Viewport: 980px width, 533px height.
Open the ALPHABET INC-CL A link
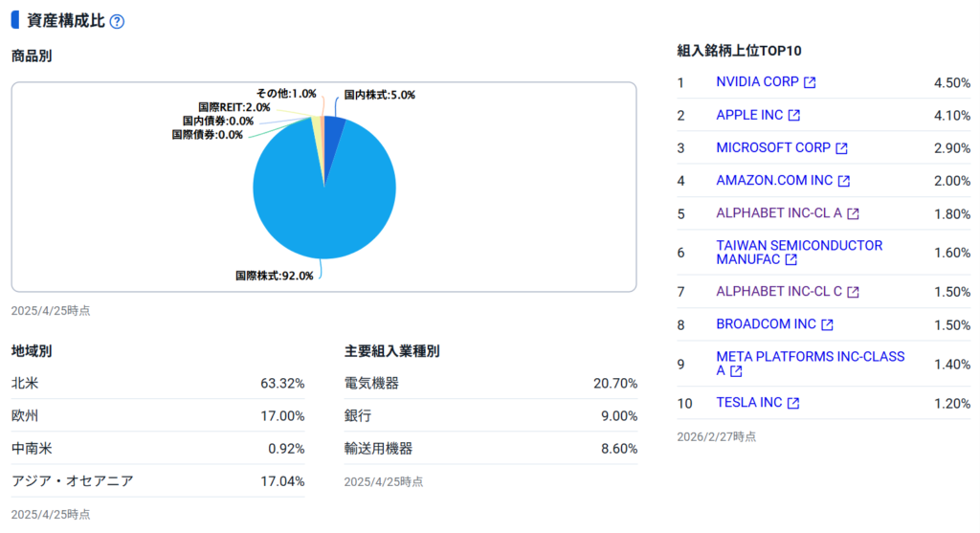pos(778,213)
